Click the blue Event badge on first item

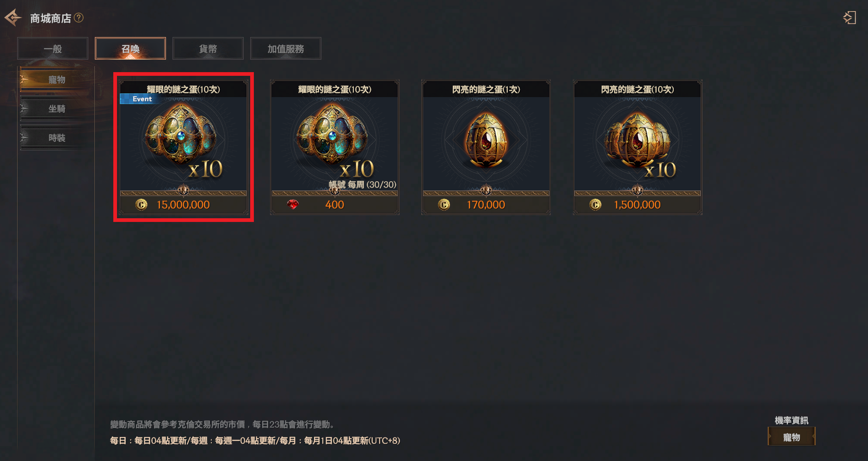(141, 99)
